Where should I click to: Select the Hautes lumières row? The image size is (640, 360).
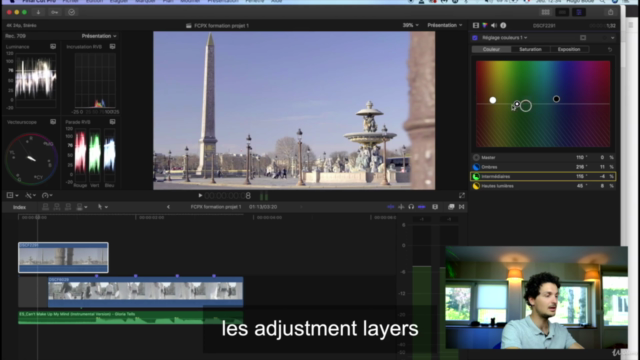pyautogui.click(x=543, y=186)
